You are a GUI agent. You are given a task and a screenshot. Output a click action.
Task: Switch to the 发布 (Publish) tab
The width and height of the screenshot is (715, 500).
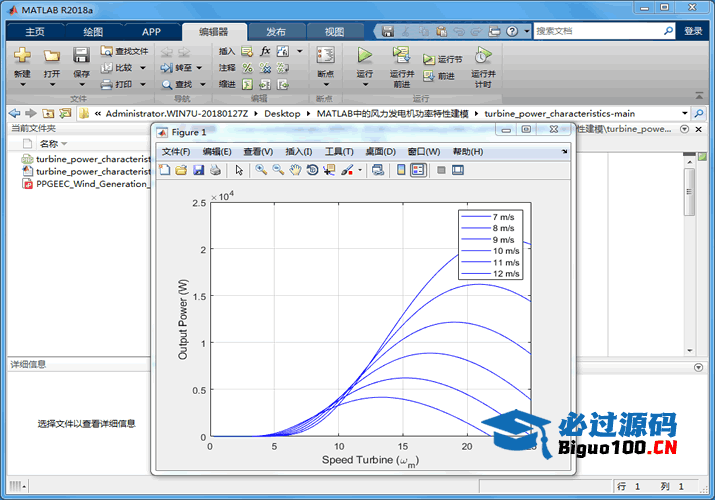click(276, 31)
